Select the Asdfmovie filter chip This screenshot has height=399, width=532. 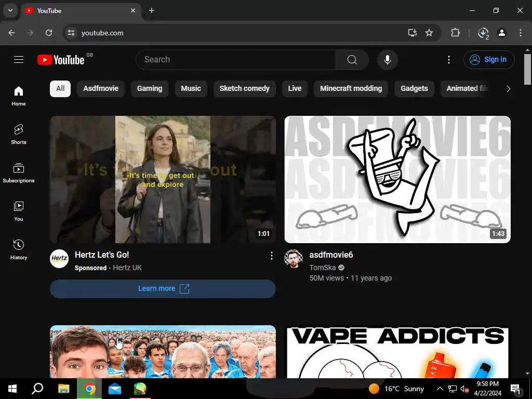[x=101, y=88]
